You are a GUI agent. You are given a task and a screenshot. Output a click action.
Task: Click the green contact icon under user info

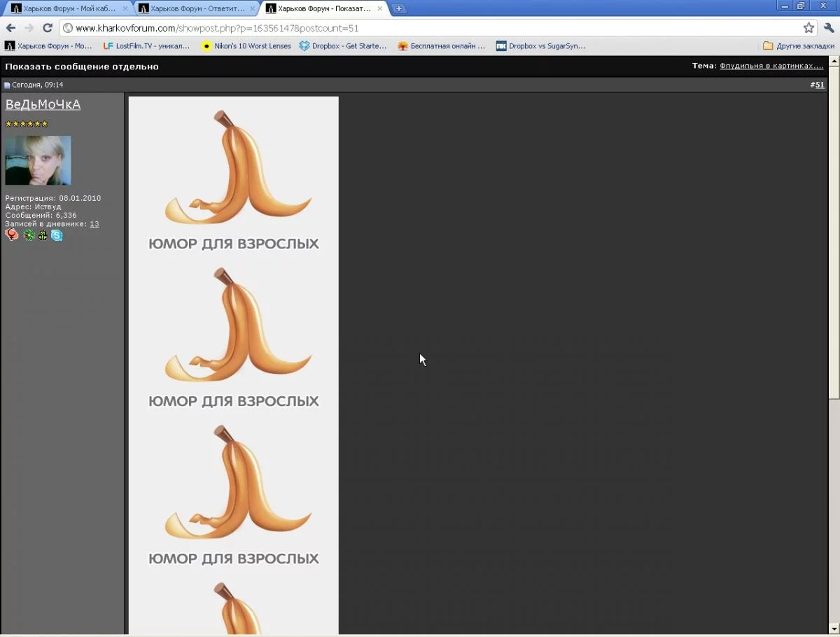coord(29,235)
